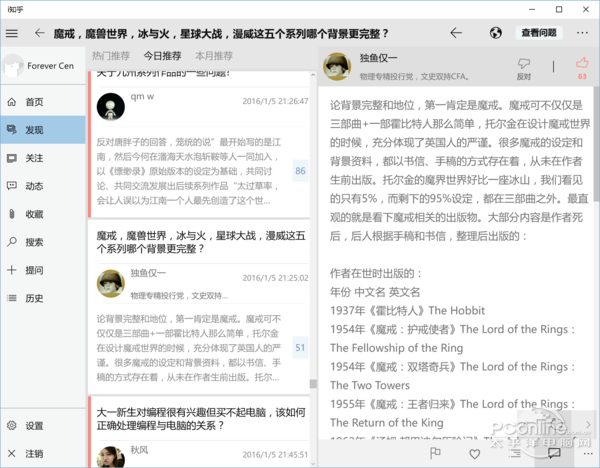Open the question 魔戒，魔兽世界 in the feed
This screenshot has width=600, height=468.
pyautogui.click(x=201, y=242)
